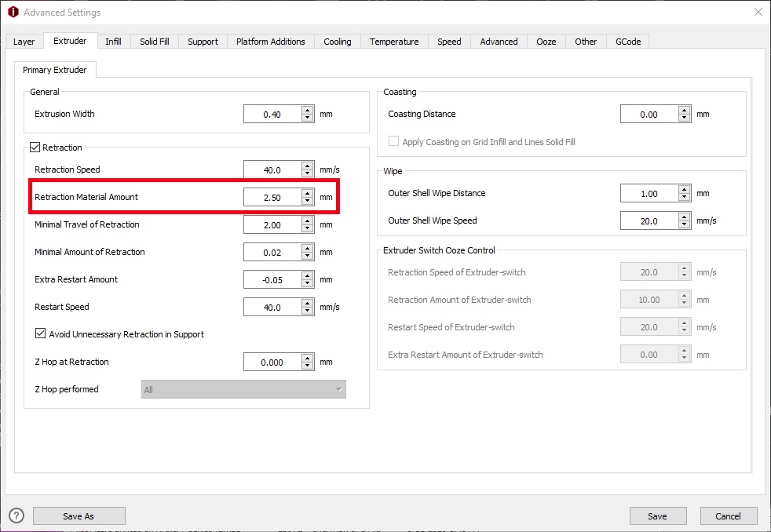Image resolution: width=771 pixels, height=532 pixels.
Task: Open the Z Hop performed dropdown
Action: [x=243, y=389]
